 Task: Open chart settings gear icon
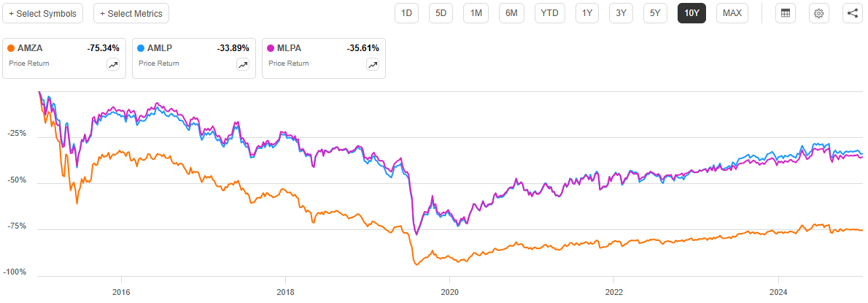point(819,13)
